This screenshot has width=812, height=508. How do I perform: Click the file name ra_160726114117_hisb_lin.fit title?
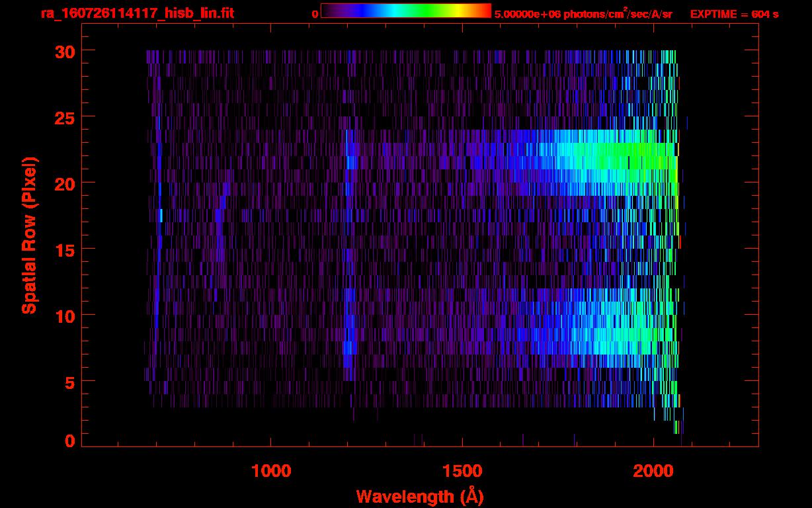137,13
